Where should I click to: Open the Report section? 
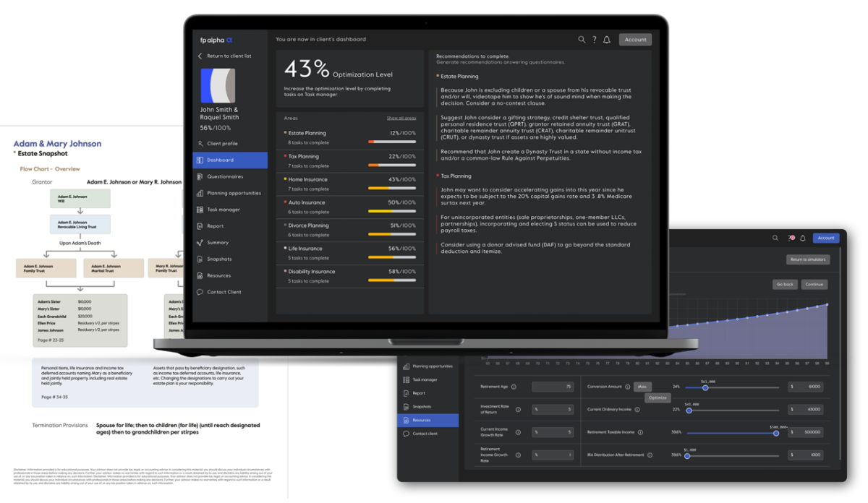click(200, 225)
